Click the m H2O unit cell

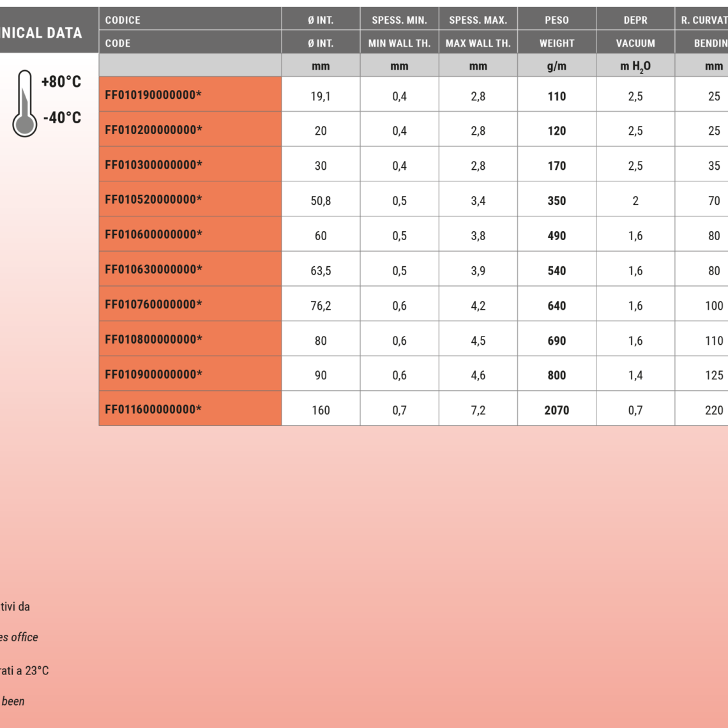pyautogui.click(x=635, y=66)
